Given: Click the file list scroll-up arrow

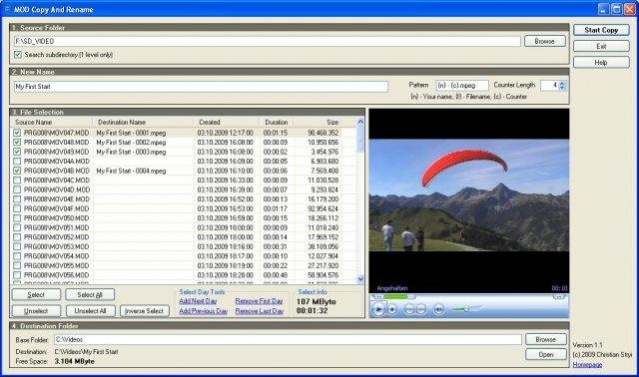Looking at the screenshot, I should (x=360, y=121).
